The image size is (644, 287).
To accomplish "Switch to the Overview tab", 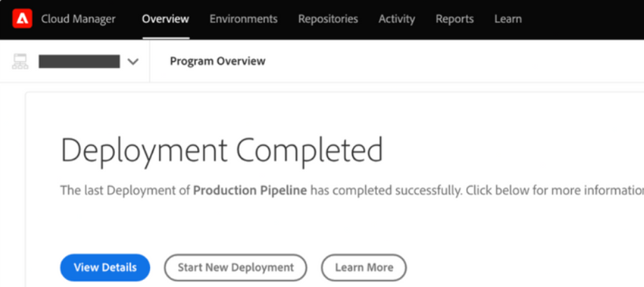I will tap(165, 19).
